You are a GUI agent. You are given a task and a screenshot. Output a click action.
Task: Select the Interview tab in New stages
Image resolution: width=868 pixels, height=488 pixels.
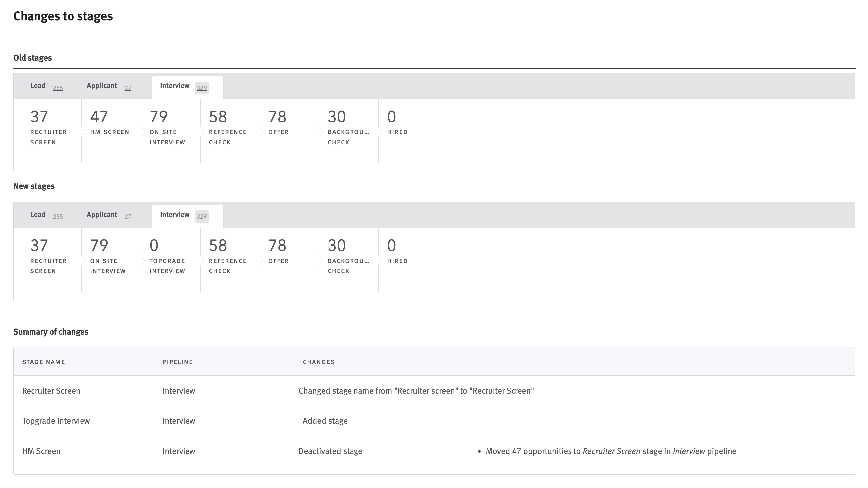pyautogui.click(x=175, y=215)
